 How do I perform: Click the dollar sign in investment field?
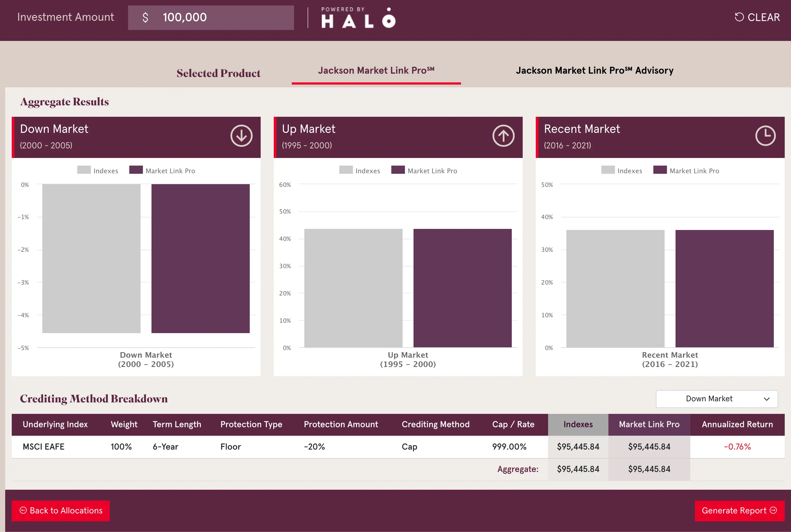pyautogui.click(x=145, y=17)
